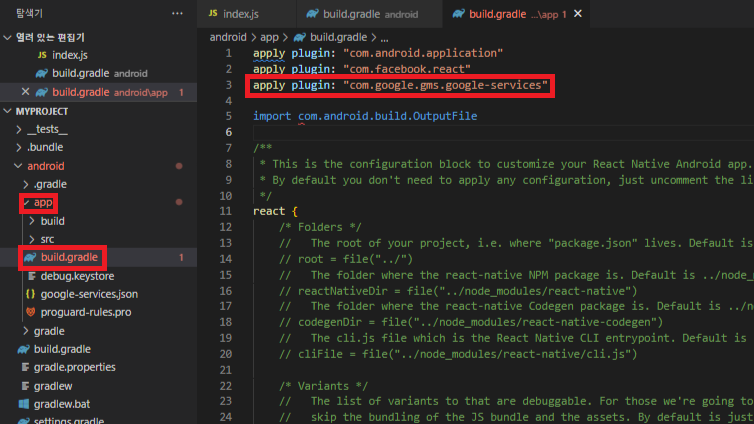Click the file icon beside gradlew

pos(25,386)
